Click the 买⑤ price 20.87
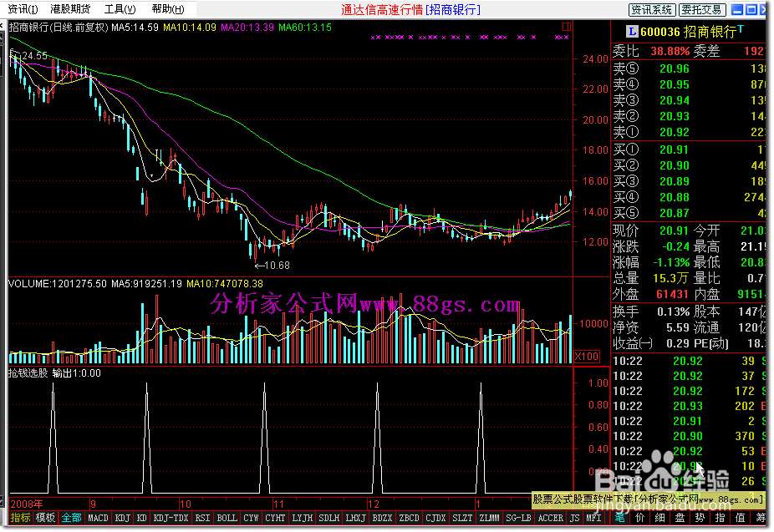The width and height of the screenshot is (774, 532). tap(675, 213)
